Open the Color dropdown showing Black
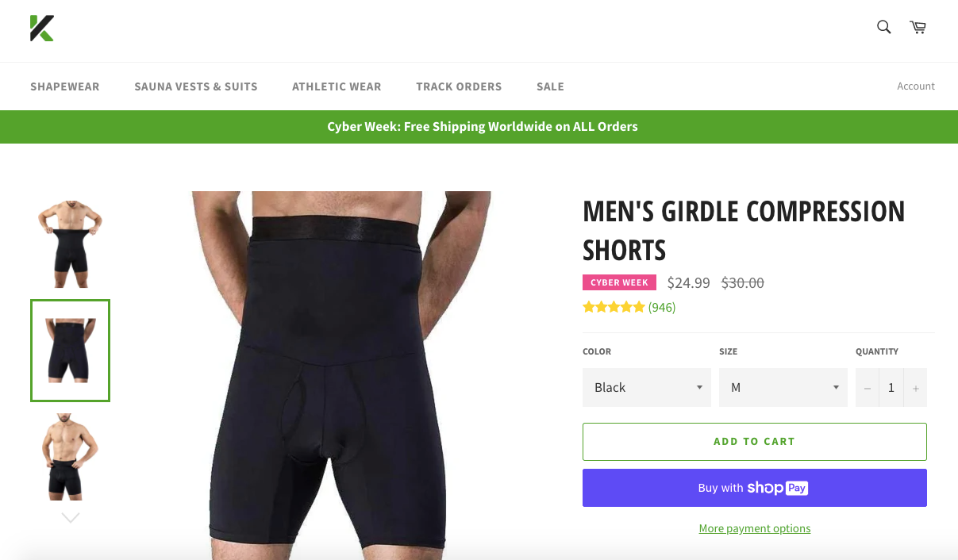The image size is (958, 560). click(x=647, y=388)
